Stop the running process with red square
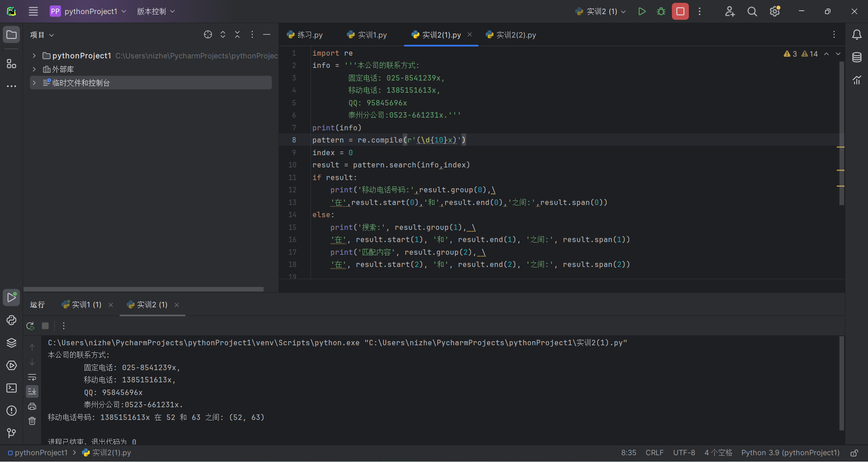 [680, 11]
